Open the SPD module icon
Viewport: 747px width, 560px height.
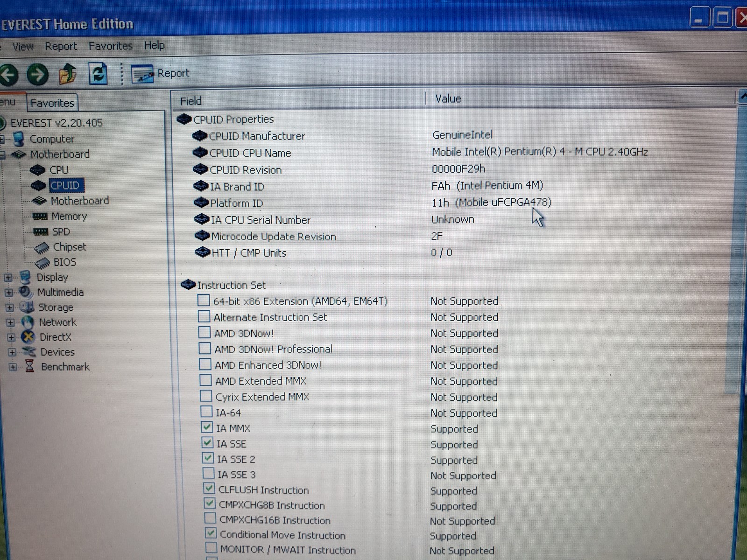(x=41, y=232)
